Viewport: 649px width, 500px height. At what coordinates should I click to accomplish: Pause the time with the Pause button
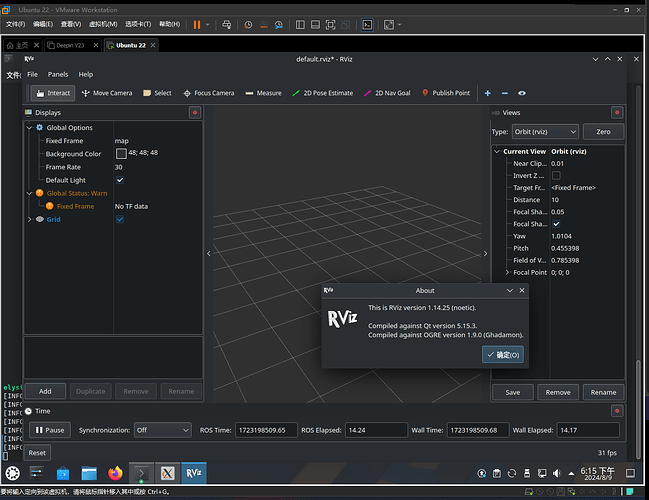[x=50, y=430]
